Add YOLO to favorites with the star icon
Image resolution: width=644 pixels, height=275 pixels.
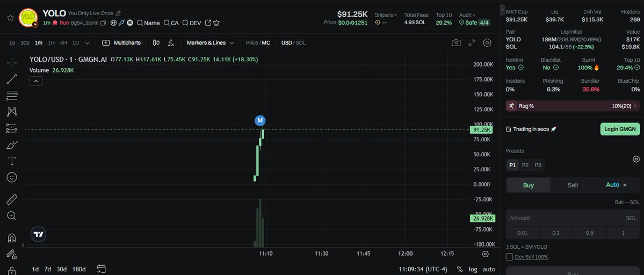click(10, 18)
